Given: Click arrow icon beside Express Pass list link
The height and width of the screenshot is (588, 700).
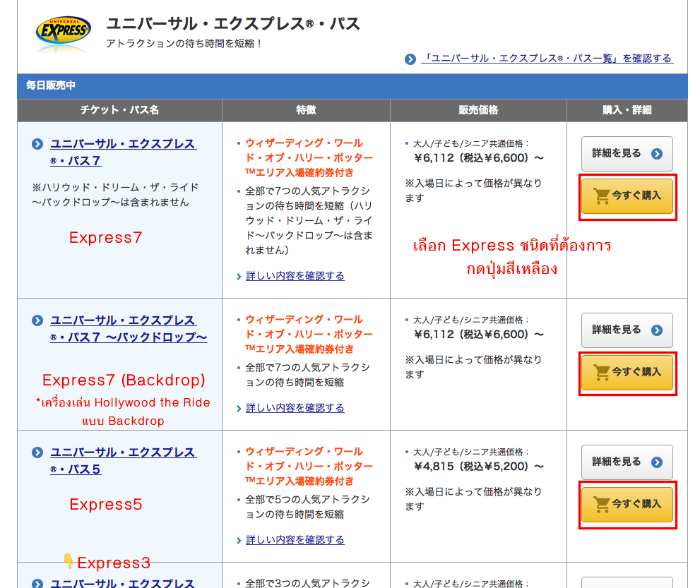Looking at the screenshot, I should click(410, 59).
